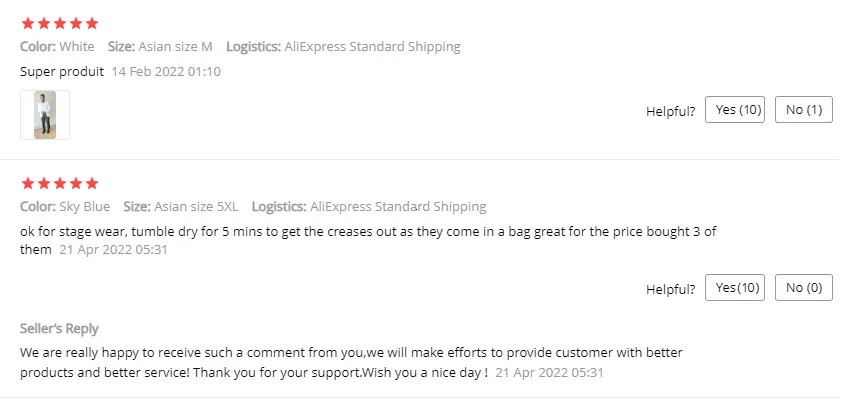Click the "Color: White" label
Screen dimensions: 855x401
(x=57, y=46)
